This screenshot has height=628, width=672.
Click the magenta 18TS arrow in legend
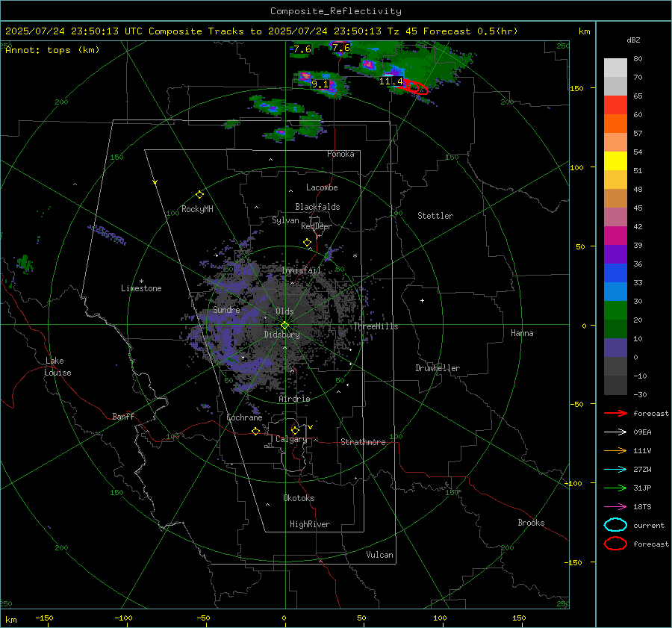[x=615, y=507]
